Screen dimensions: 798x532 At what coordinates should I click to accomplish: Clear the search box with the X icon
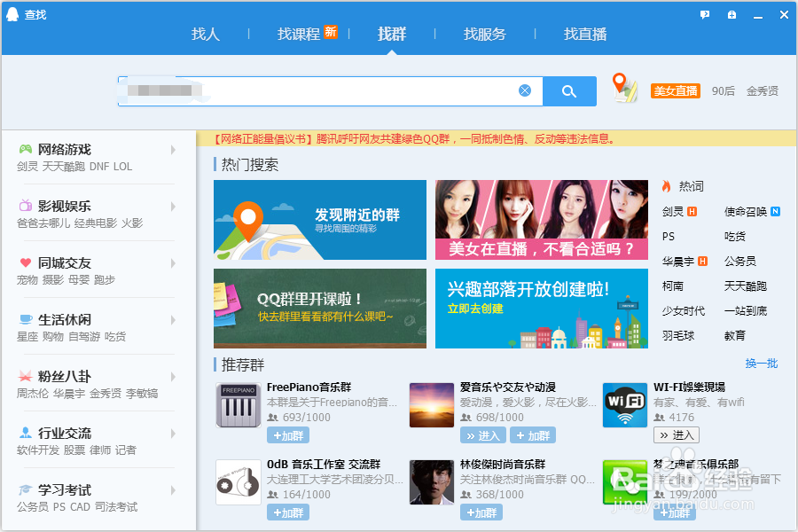pyautogui.click(x=525, y=90)
